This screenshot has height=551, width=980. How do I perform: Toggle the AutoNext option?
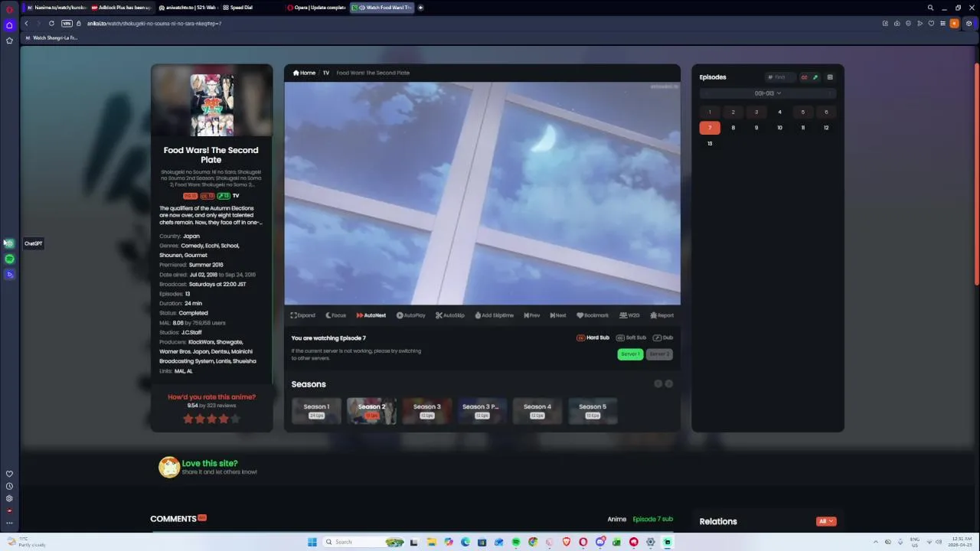pos(371,315)
